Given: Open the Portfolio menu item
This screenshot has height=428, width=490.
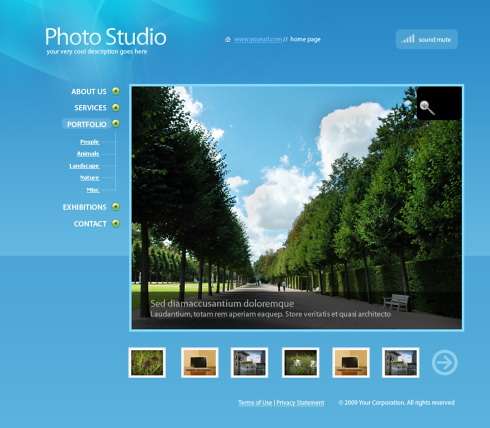Looking at the screenshot, I should [x=87, y=124].
